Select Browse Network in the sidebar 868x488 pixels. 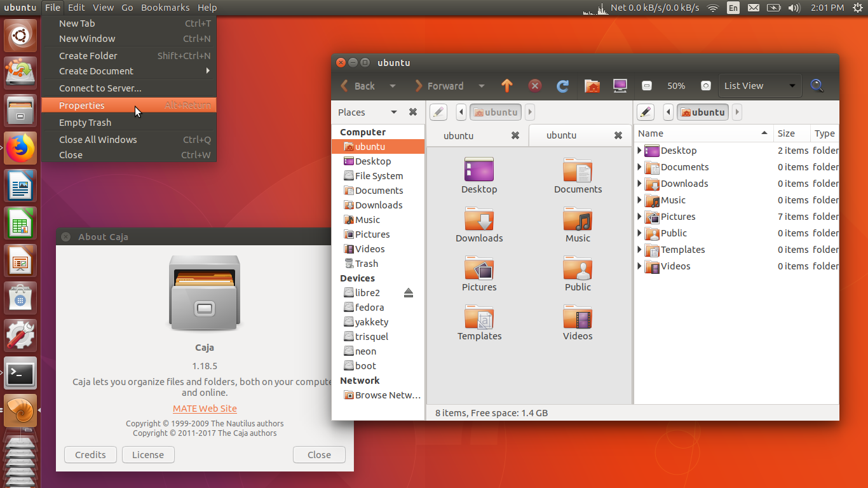pyautogui.click(x=378, y=395)
